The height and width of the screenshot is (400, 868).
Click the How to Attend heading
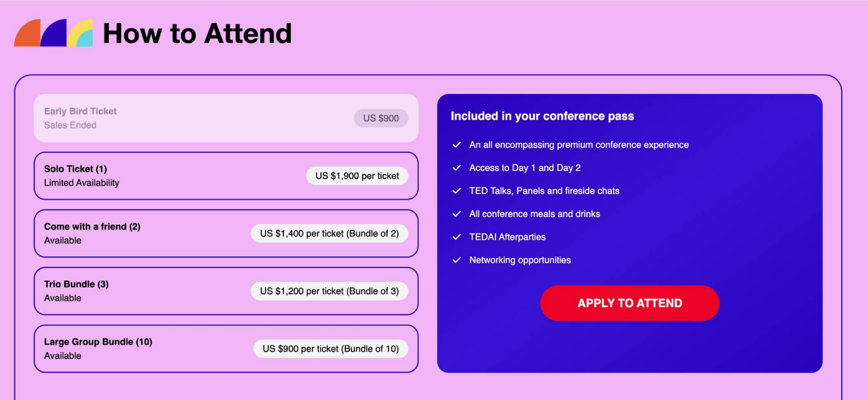pos(197,34)
